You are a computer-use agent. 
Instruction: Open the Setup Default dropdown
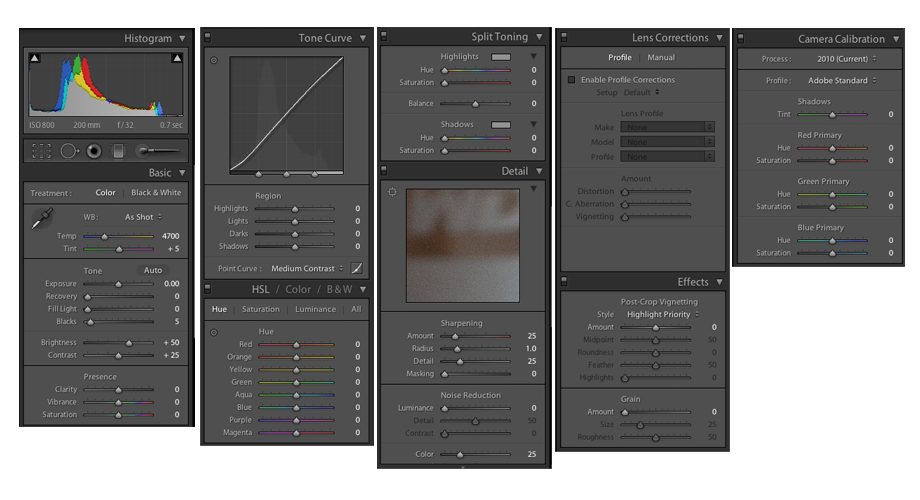click(x=641, y=93)
